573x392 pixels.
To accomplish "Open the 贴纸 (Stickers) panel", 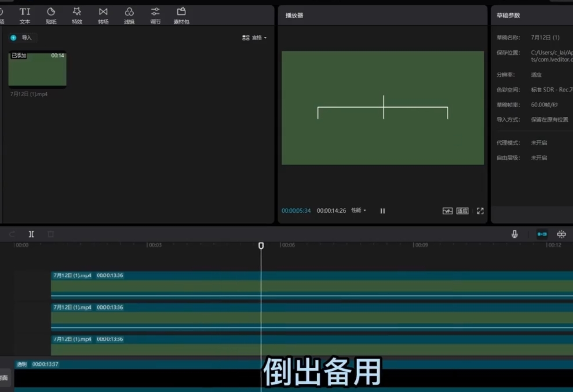I will pyautogui.click(x=51, y=16).
